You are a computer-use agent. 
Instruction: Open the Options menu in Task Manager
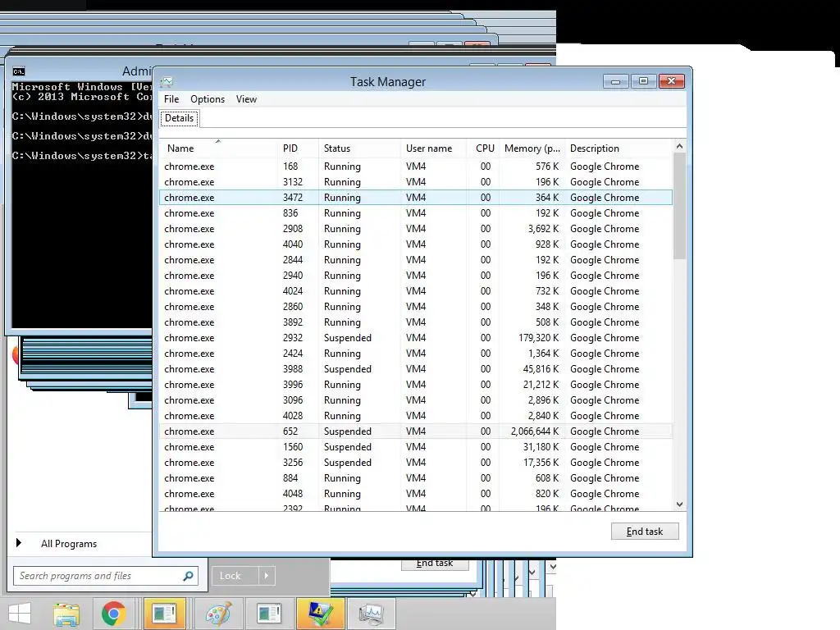click(x=208, y=99)
